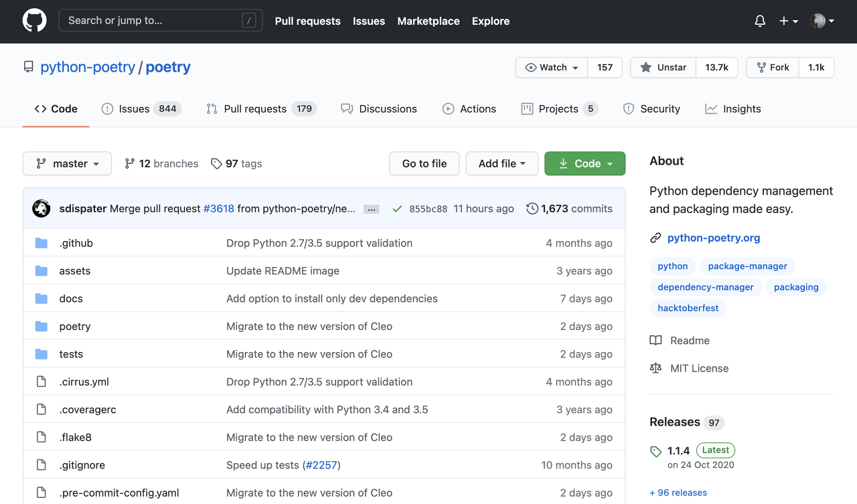The width and height of the screenshot is (857, 504).
Task: View the 12 branches link
Action: coord(161,164)
